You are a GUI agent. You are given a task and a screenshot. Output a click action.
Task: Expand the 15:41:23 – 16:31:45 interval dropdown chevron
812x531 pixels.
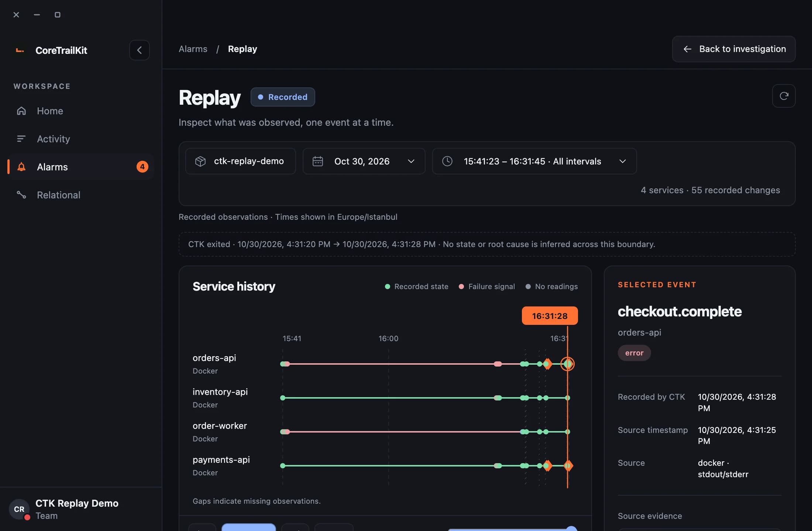(x=622, y=161)
